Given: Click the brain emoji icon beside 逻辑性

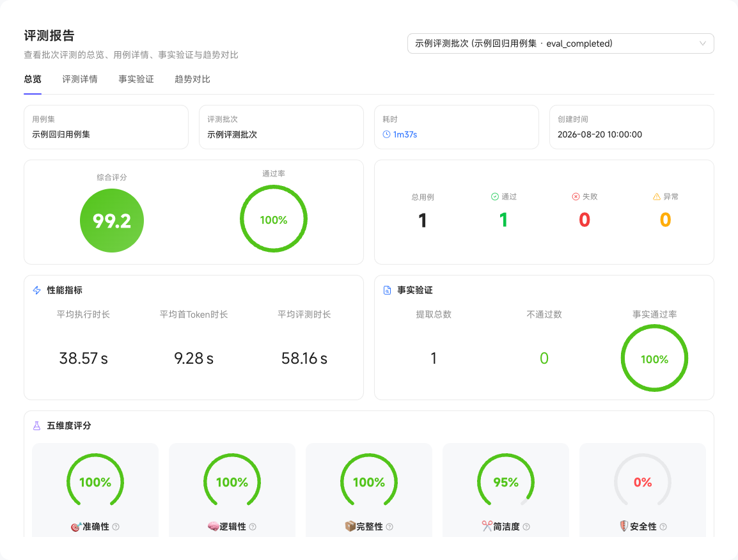Looking at the screenshot, I should point(213,527).
